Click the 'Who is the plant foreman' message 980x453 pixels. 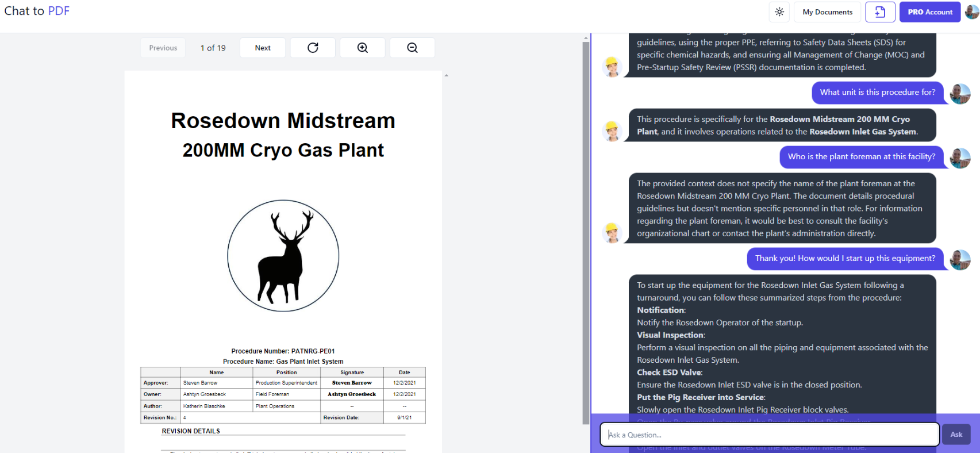point(861,156)
